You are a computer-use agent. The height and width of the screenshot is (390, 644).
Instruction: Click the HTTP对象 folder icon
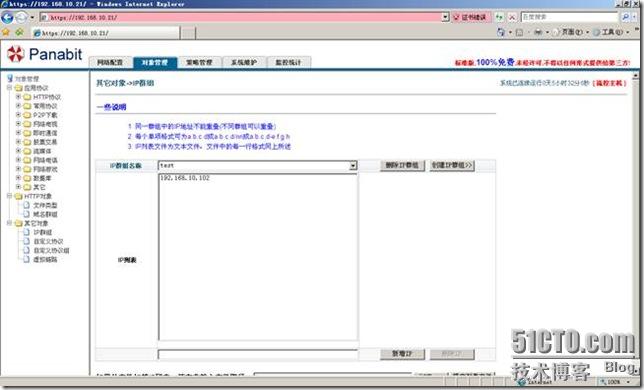coord(18,196)
